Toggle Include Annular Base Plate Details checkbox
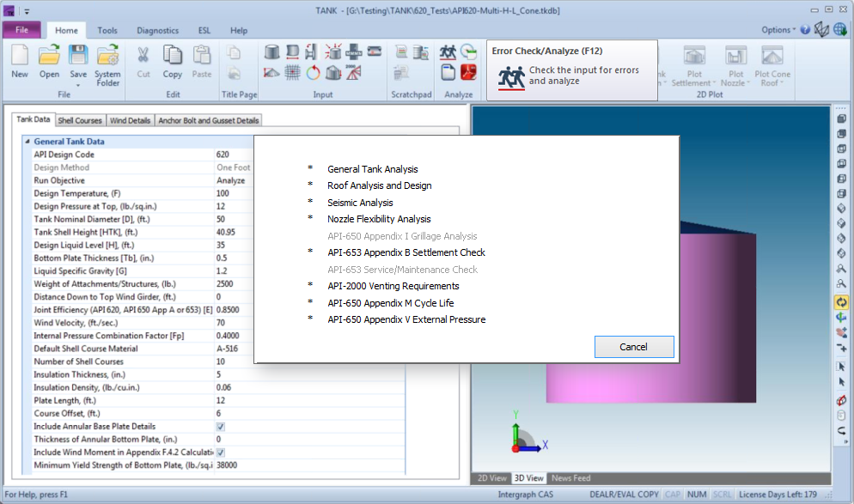This screenshot has height=504, width=854. point(221,427)
